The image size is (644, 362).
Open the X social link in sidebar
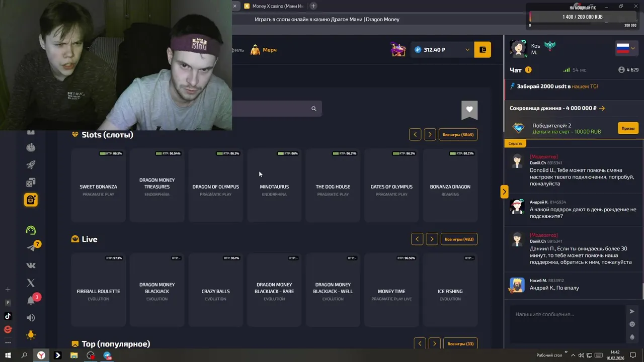tap(31, 283)
